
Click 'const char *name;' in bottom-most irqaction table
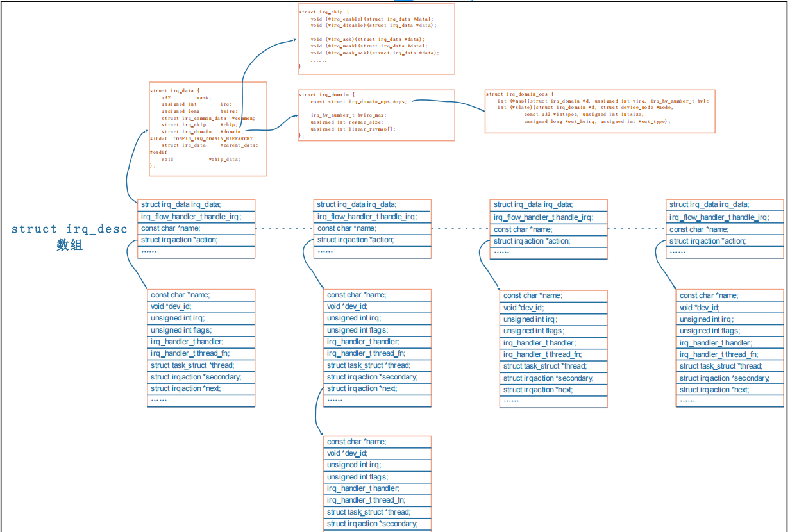(378, 442)
